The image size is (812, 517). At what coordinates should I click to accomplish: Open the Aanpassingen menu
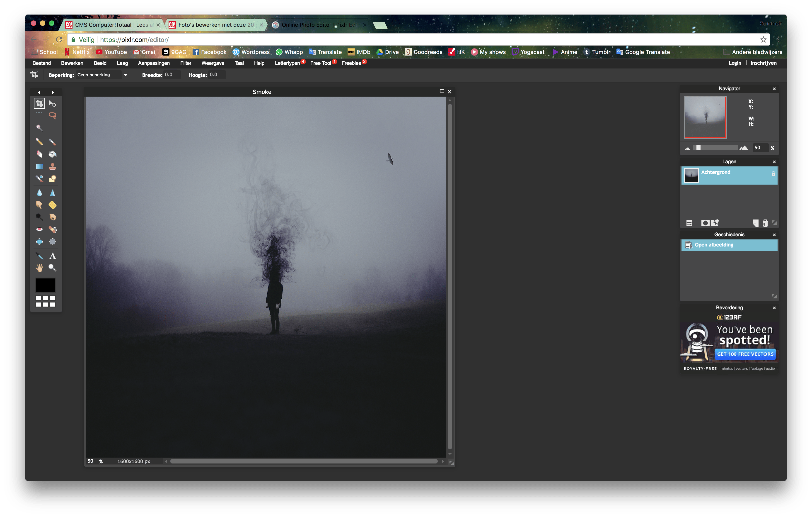click(x=154, y=63)
